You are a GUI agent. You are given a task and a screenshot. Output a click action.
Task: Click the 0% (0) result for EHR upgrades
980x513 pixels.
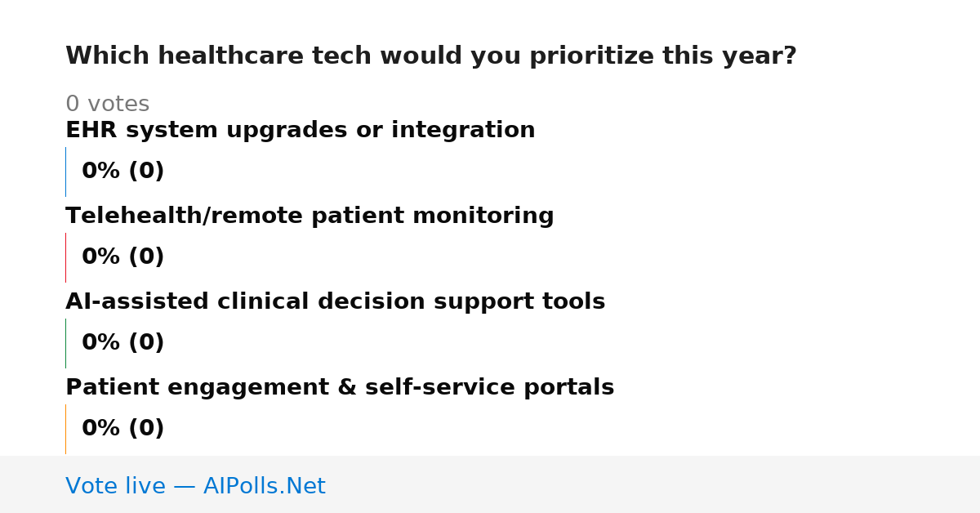[x=122, y=172]
